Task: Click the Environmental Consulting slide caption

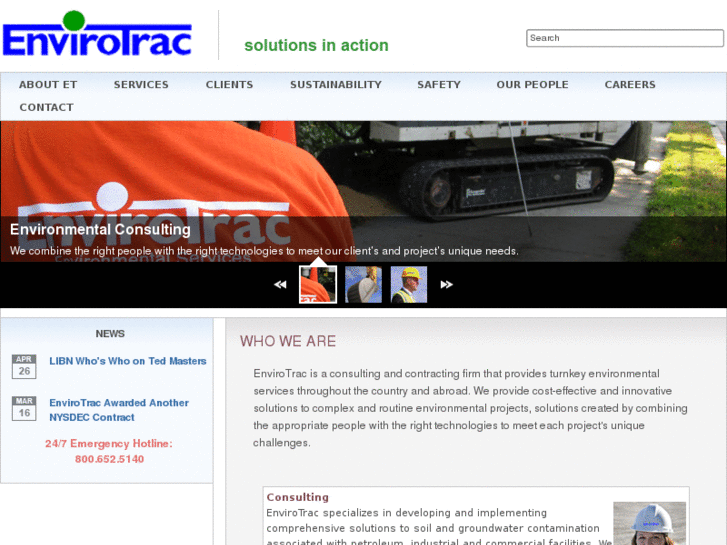Action: coord(100,230)
